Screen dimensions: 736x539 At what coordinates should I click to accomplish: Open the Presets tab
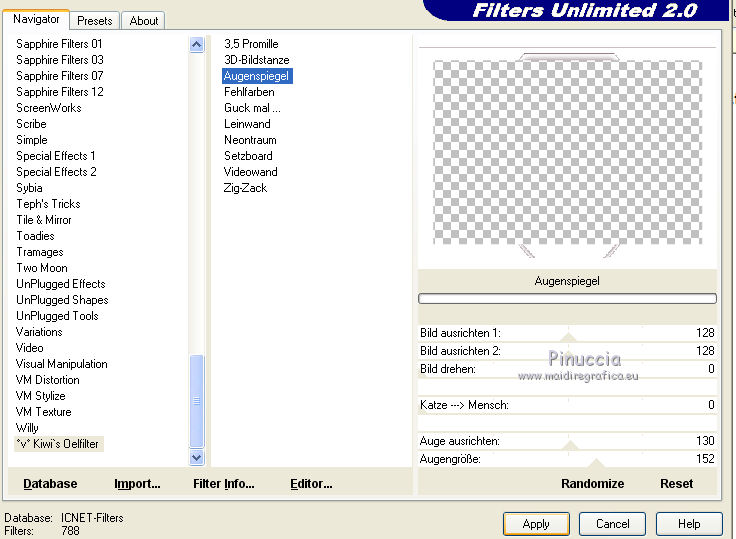(95, 21)
